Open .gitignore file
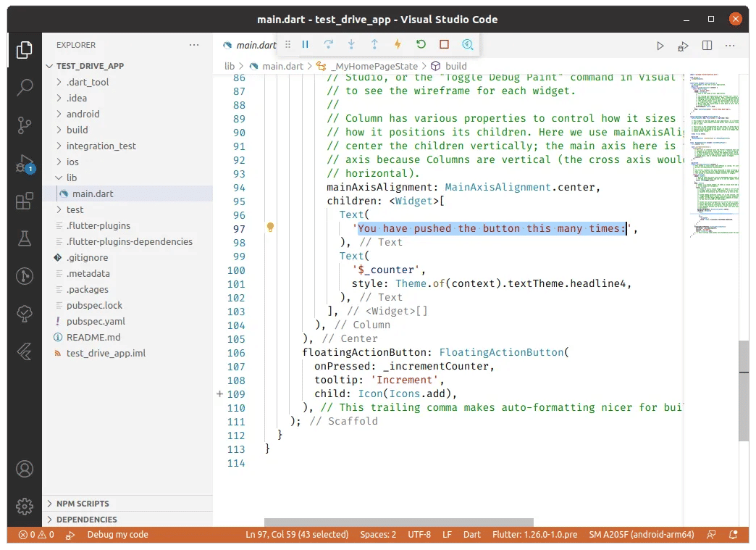This screenshot has height=550, width=756. (x=127, y=258)
